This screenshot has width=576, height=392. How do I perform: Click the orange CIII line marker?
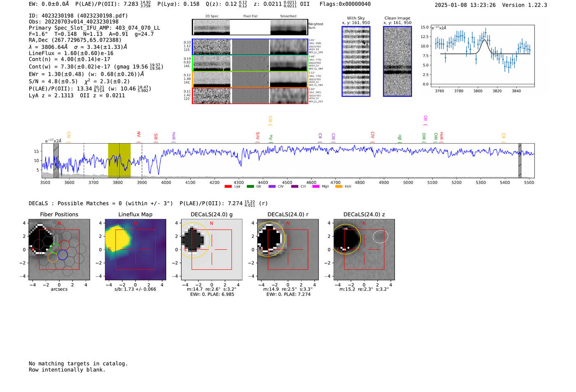[270, 121]
